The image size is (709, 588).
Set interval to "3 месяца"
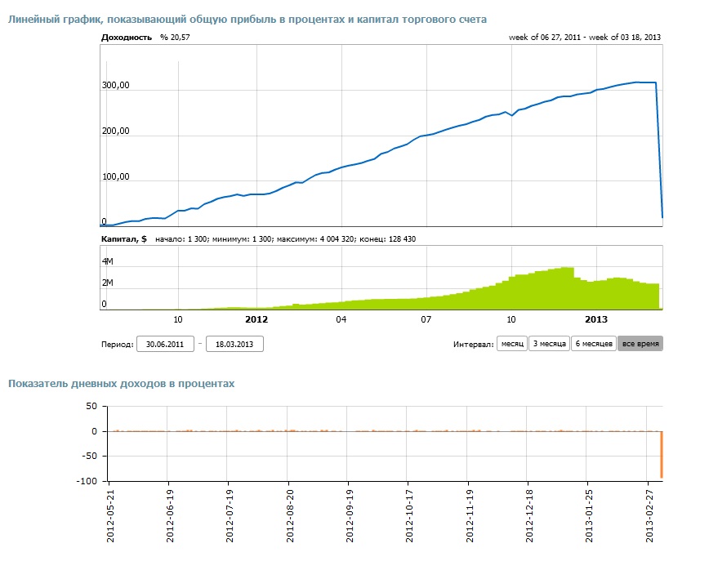pos(549,344)
